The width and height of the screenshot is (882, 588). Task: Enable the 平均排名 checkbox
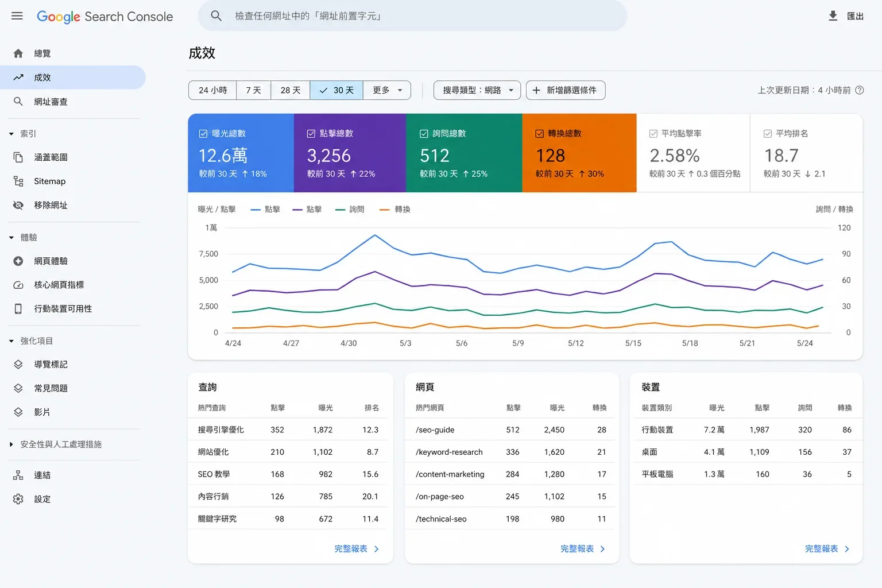point(768,134)
